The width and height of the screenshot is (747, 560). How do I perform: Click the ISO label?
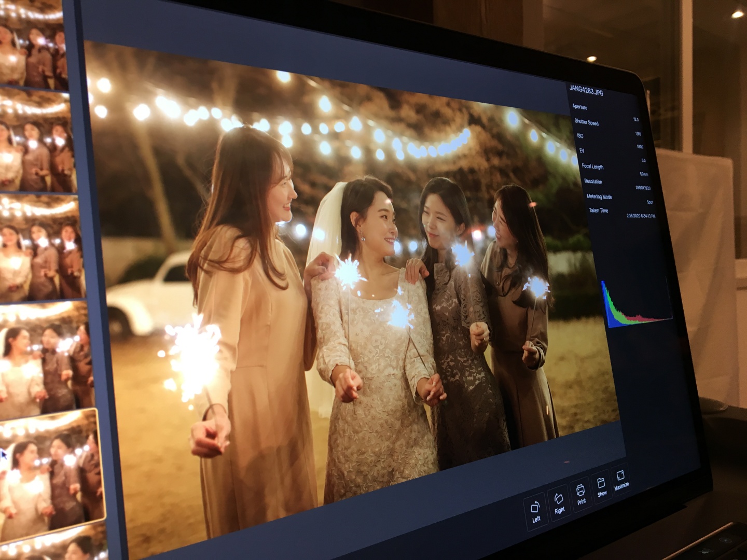click(580, 136)
